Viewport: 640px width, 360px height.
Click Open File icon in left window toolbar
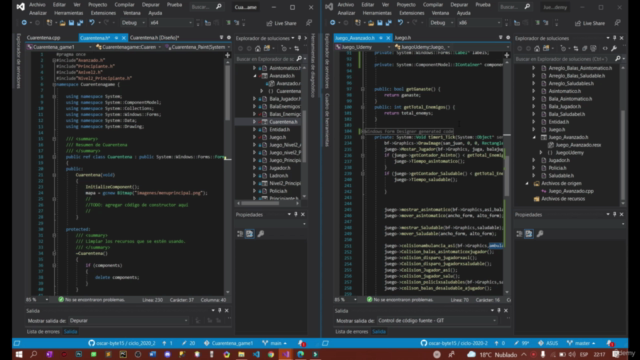point(62,23)
